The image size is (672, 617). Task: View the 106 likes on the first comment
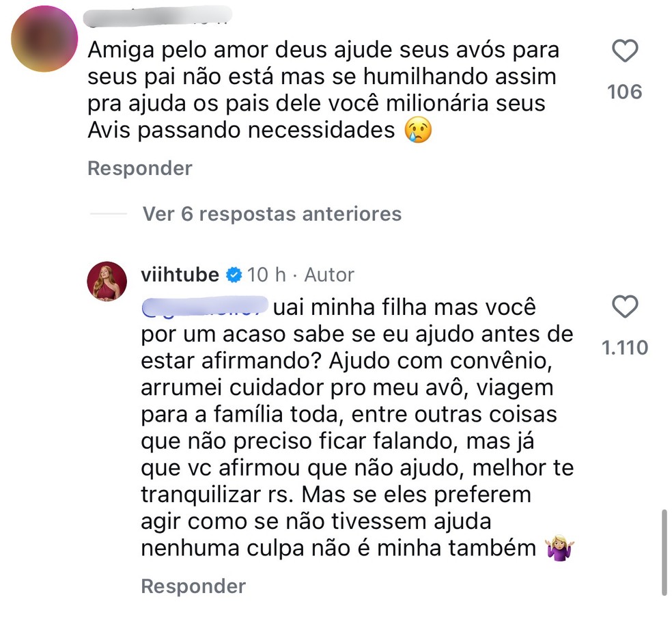(x=625, y=92)
